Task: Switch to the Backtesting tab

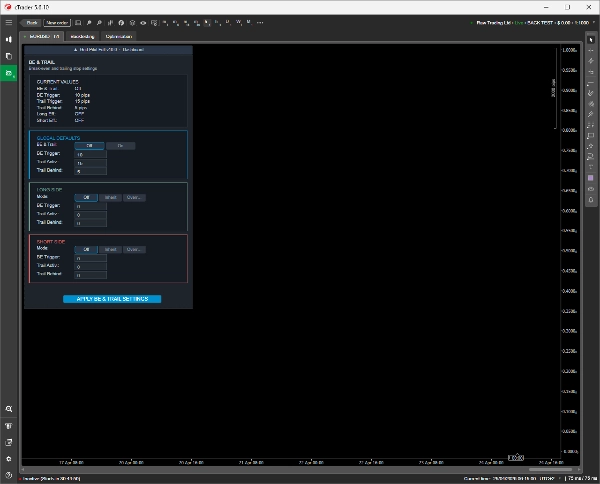Action: point(82,36)
